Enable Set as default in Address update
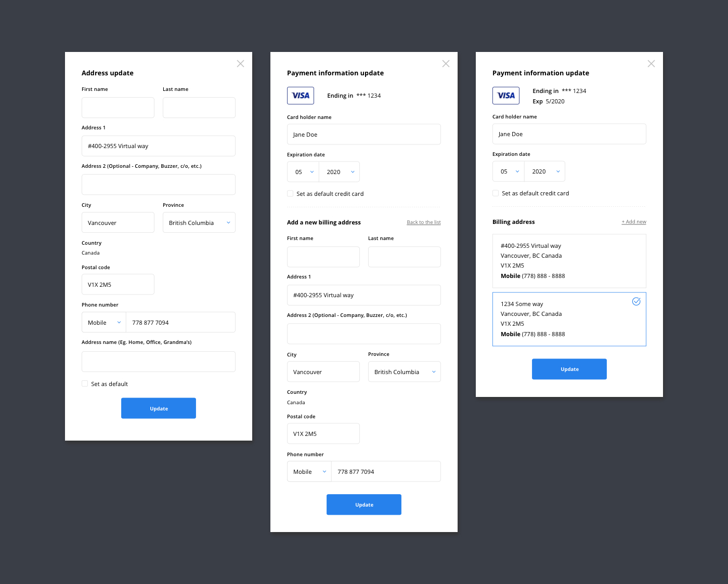Image resolution: width=728 pixels, height=584 pixels. [x=85, y=383]
